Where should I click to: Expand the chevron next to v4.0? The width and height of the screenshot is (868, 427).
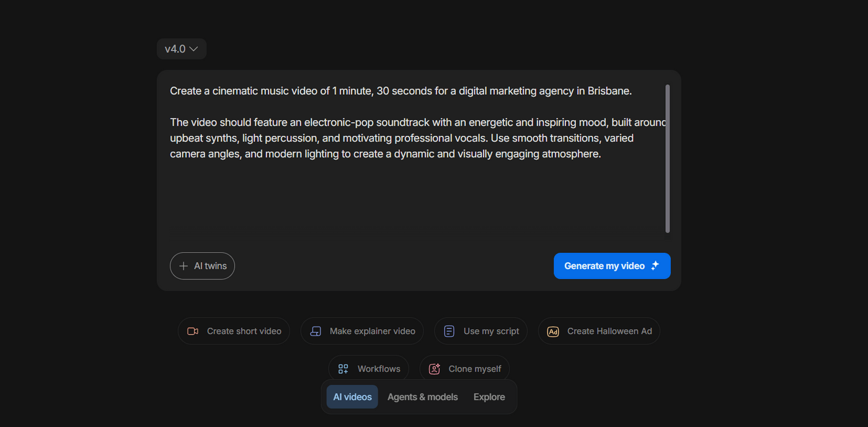[193, 49]
